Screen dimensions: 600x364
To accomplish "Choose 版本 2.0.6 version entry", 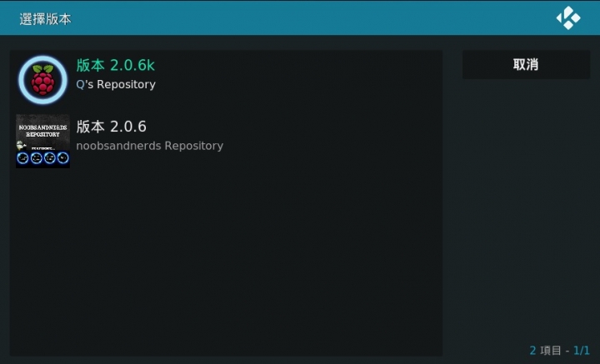I will tap(226, 141).
